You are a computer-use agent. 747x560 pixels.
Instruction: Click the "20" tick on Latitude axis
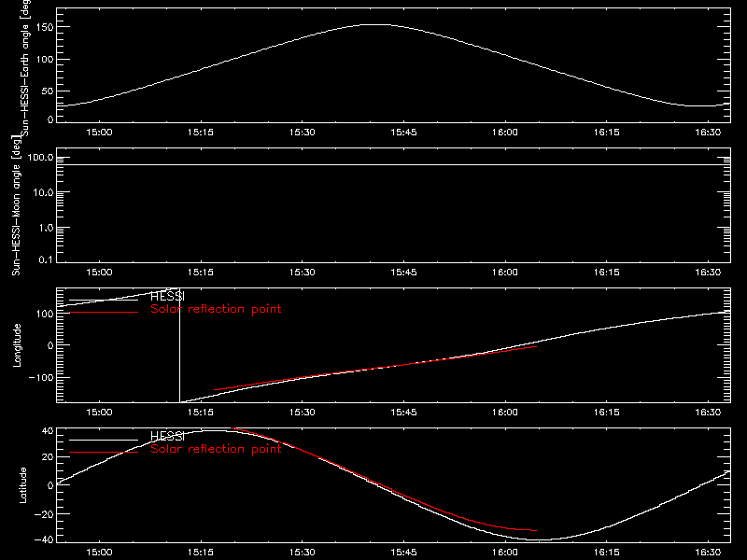pos(49,457)
